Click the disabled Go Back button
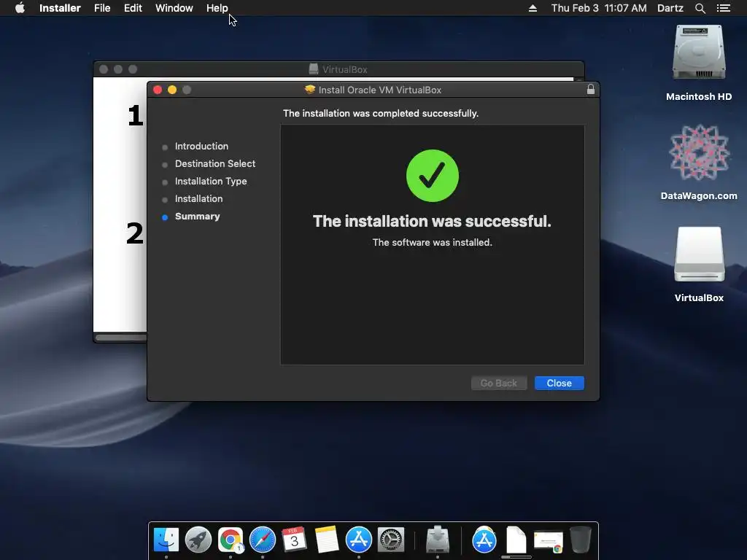 [499, 383]
